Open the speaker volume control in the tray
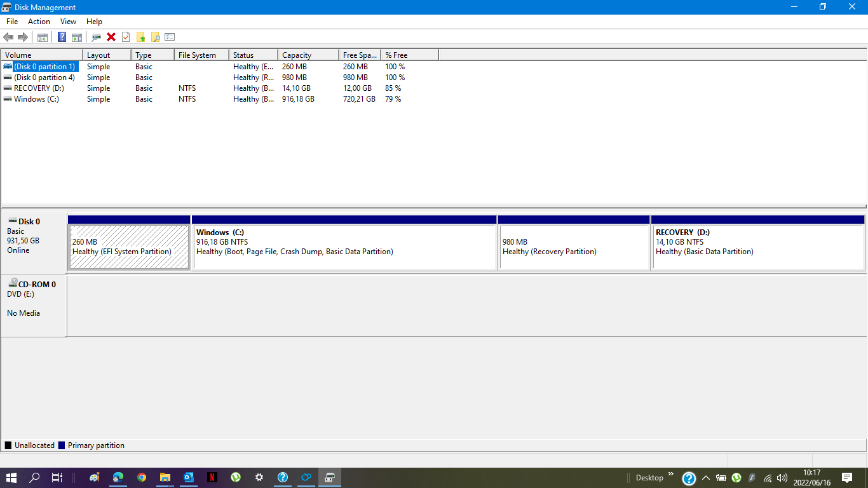Screen dimensions: 868x488 point(782,477)
